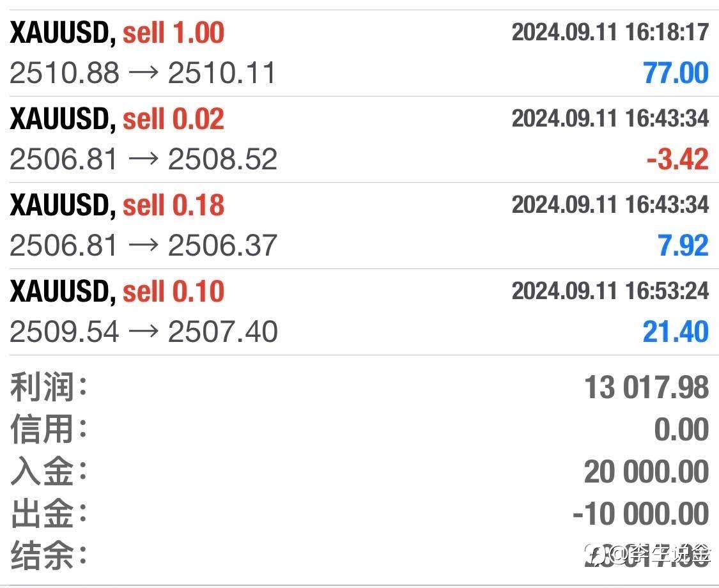Select the 20 000.00 deposit amount
The image size is (719, 588).
coord(646,472)
